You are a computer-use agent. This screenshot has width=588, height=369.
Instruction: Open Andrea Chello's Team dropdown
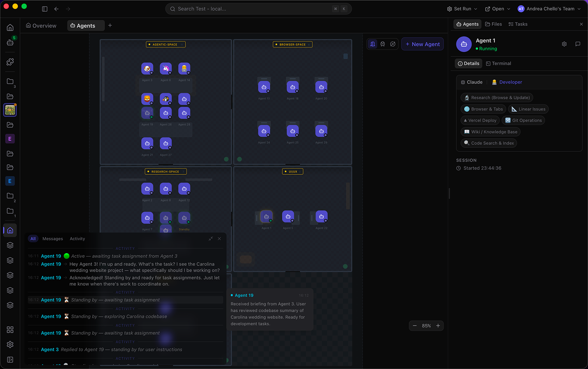point(550,9)
